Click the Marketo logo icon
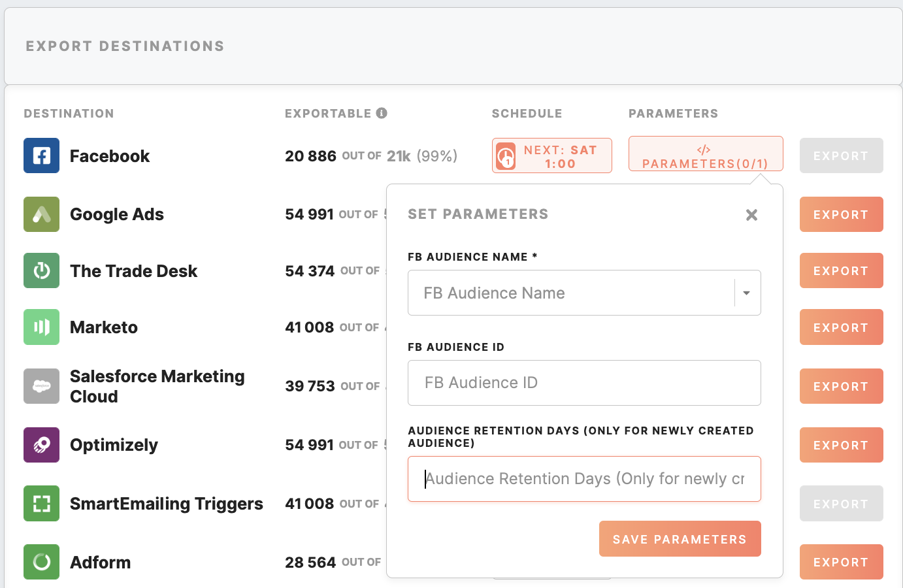The image size is (903, 588). click(41, 327)
